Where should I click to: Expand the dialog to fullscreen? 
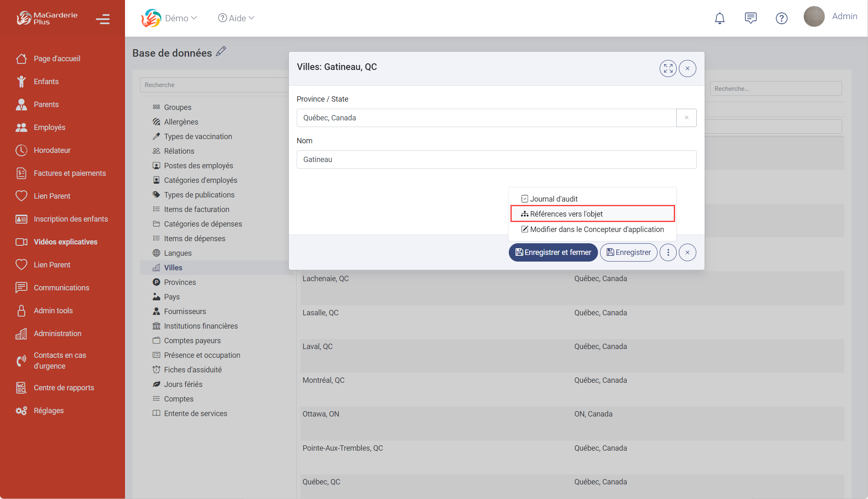coord(668,68)
